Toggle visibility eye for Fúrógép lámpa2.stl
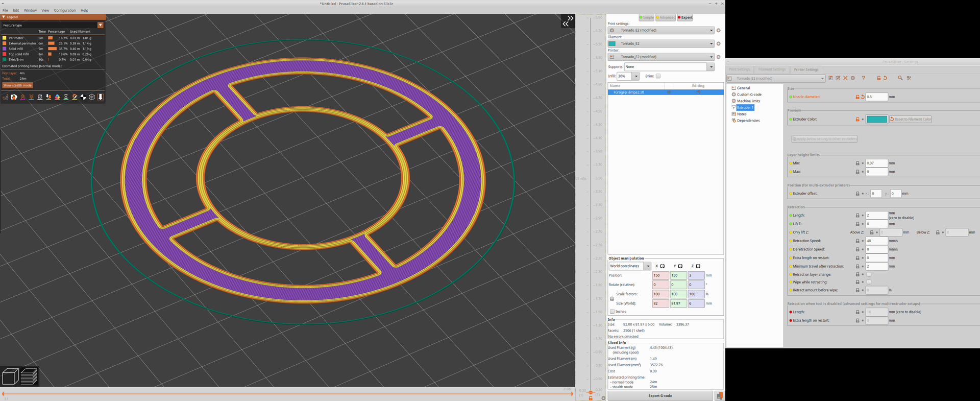This screenshot has width=980, height=401. (x=669, y=92)
